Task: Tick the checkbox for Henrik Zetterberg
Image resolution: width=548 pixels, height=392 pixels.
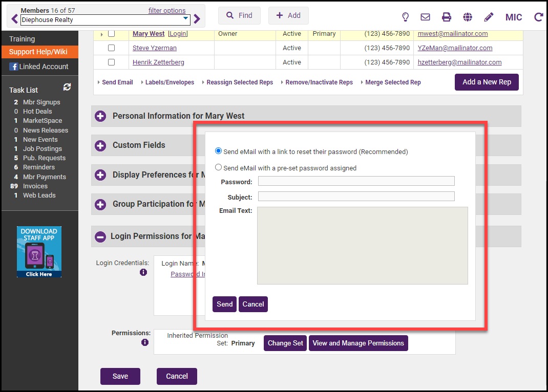Action: coord(111,62)
